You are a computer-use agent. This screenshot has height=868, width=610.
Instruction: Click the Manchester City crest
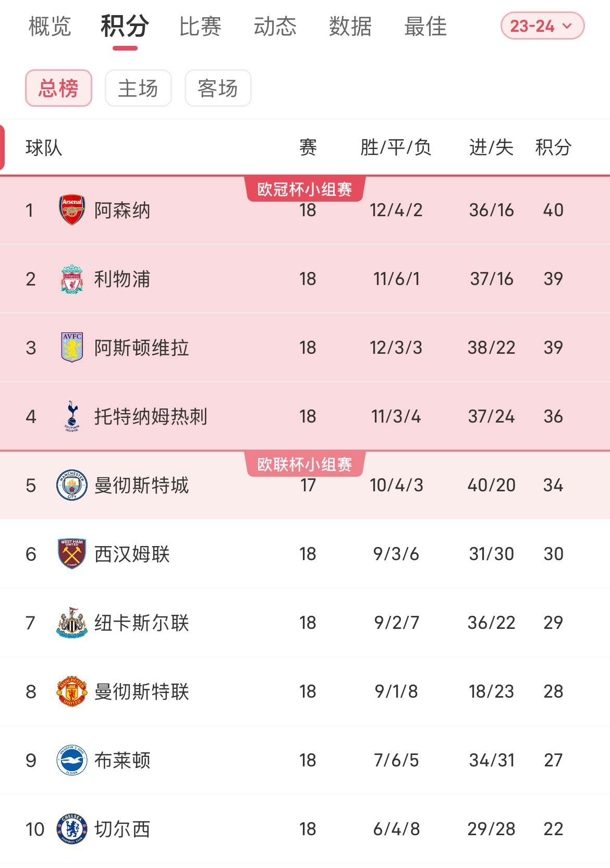click(72, 485)
